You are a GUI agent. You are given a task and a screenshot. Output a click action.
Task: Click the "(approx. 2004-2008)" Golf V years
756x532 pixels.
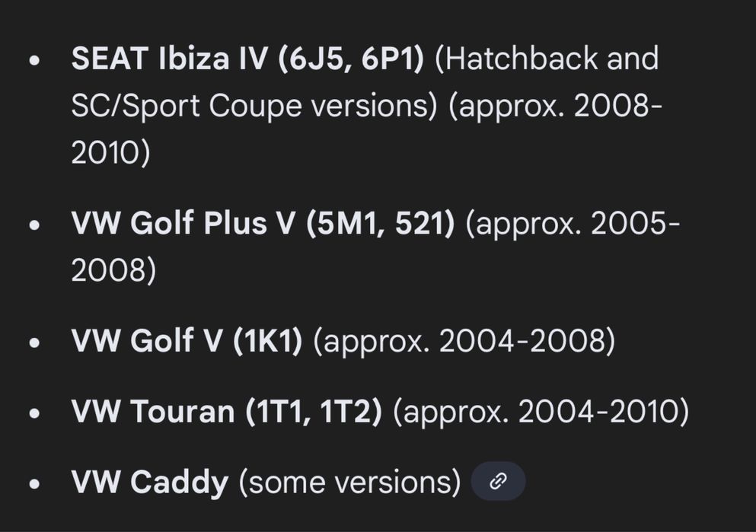[x=464, y=341]
